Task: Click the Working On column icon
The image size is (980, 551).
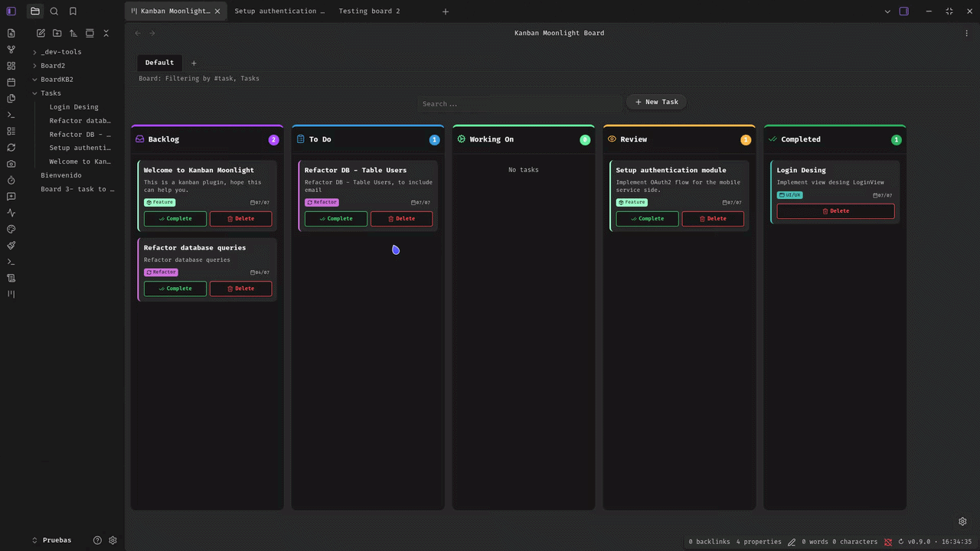Action: coord(461,139)
